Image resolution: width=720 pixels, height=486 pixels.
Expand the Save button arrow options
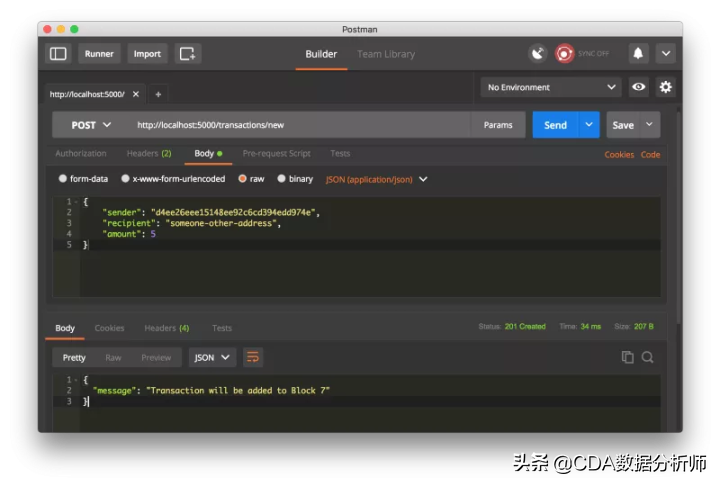click(649, 124)
